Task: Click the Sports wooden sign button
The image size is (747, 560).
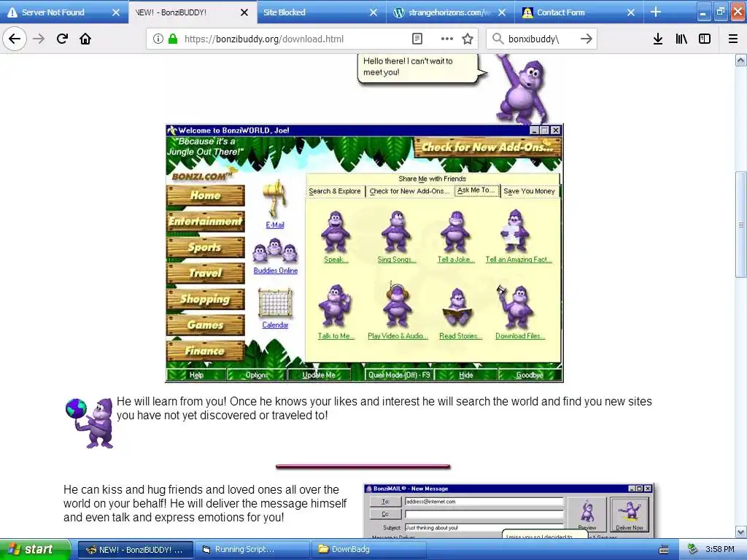Action: [205, 247]
